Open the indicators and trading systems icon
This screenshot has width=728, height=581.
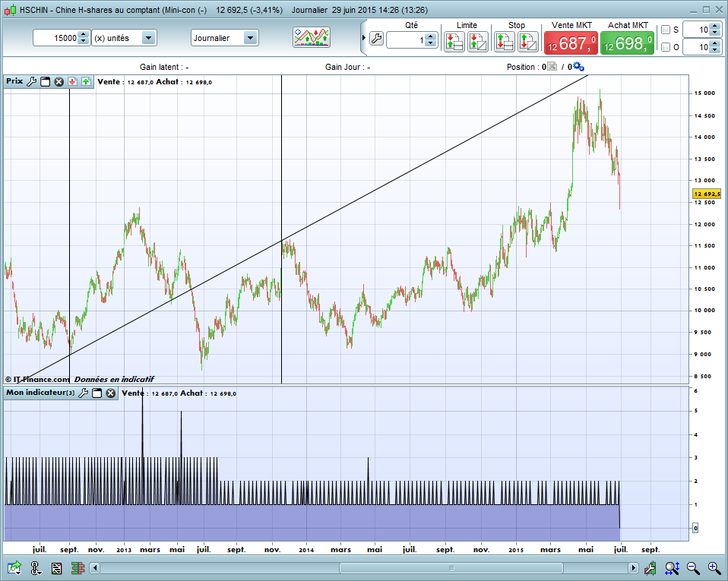(312, 37)
